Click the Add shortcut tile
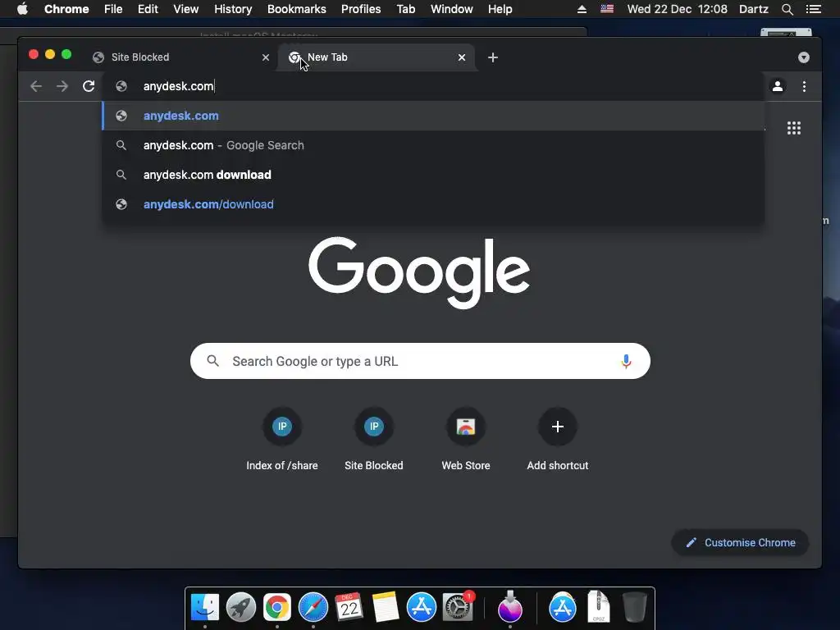The image size is (840, 630). pos(558,440)
